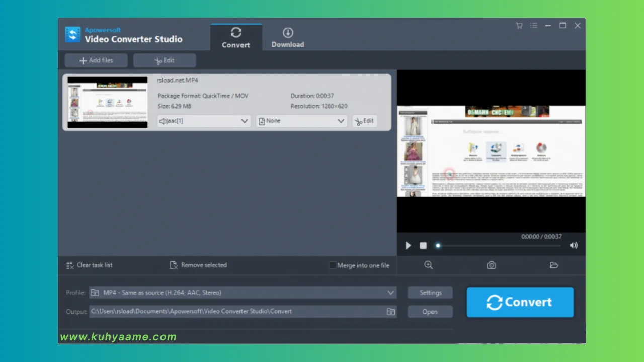The height and width of the screenshot is (362, 644).
Task: Click the preview seek slider handle
Action: tap(438, 246)
